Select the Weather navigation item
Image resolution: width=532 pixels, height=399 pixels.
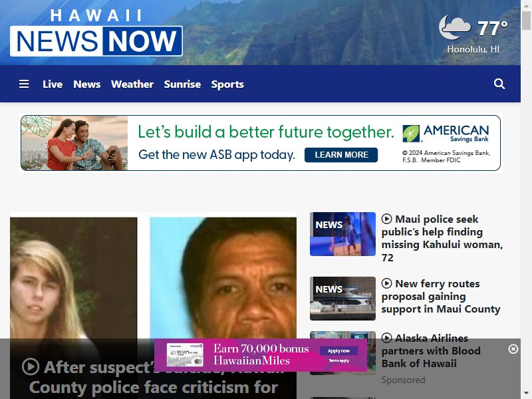coord(132,84)
